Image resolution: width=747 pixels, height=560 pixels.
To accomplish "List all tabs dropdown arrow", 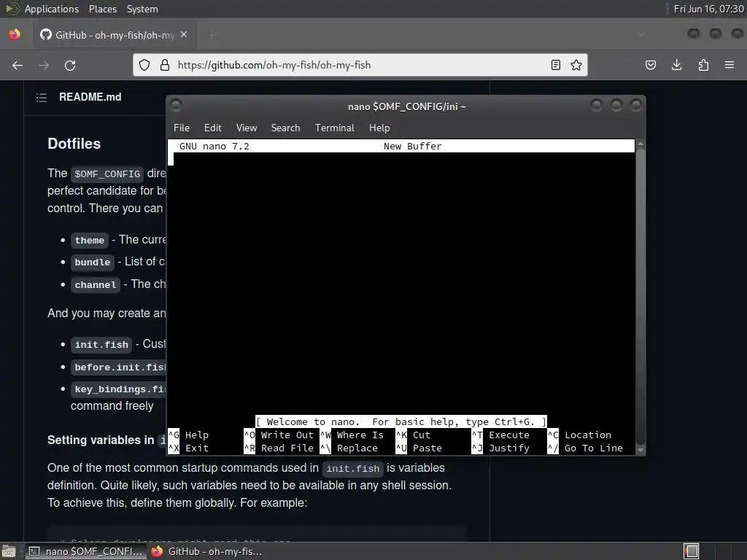I will (x=641, y=34).
